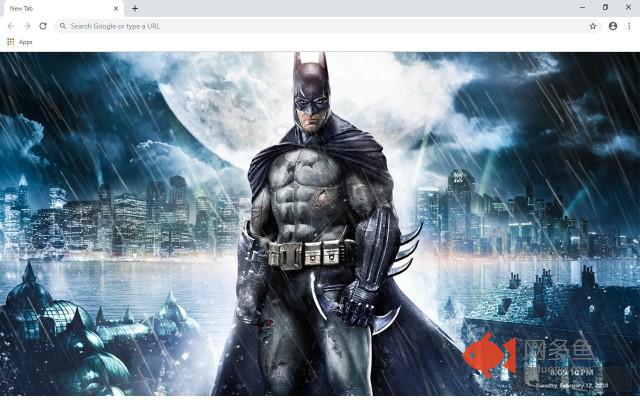Click the forward navigation arrow
640x400 pixels.
coord(27,26)
